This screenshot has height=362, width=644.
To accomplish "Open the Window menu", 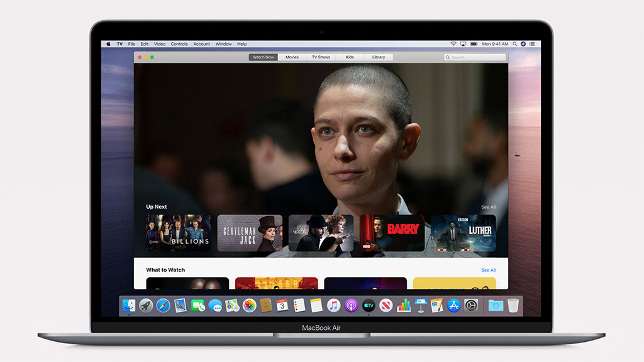I will click(223, 44).
